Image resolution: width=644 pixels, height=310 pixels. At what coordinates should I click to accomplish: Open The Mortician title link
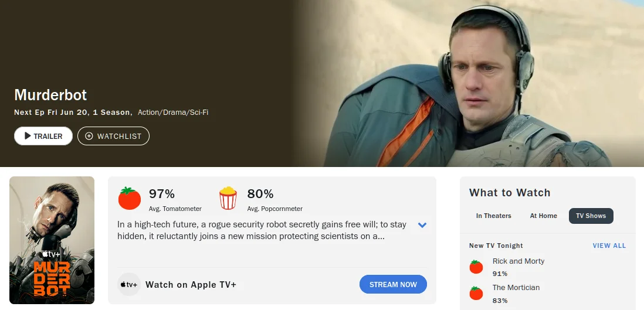coord(516,287)
